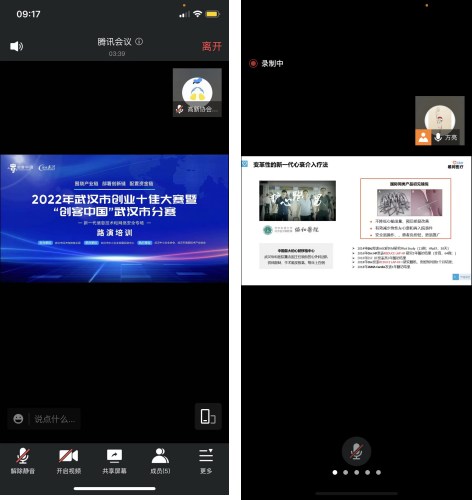Tap the microphone icon beside 万亮
472x500 pixels.
[x=438, y=137]
